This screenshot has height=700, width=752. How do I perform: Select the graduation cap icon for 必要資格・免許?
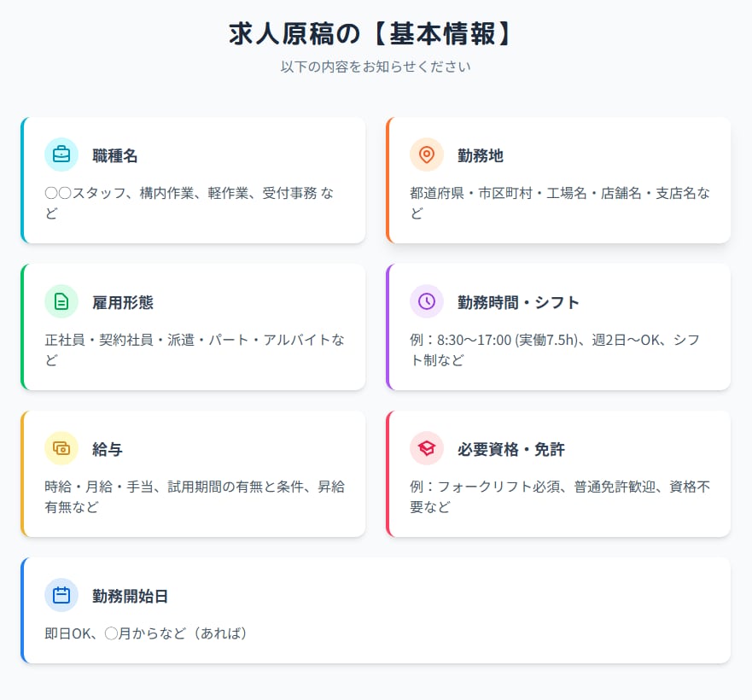(426, 448)
